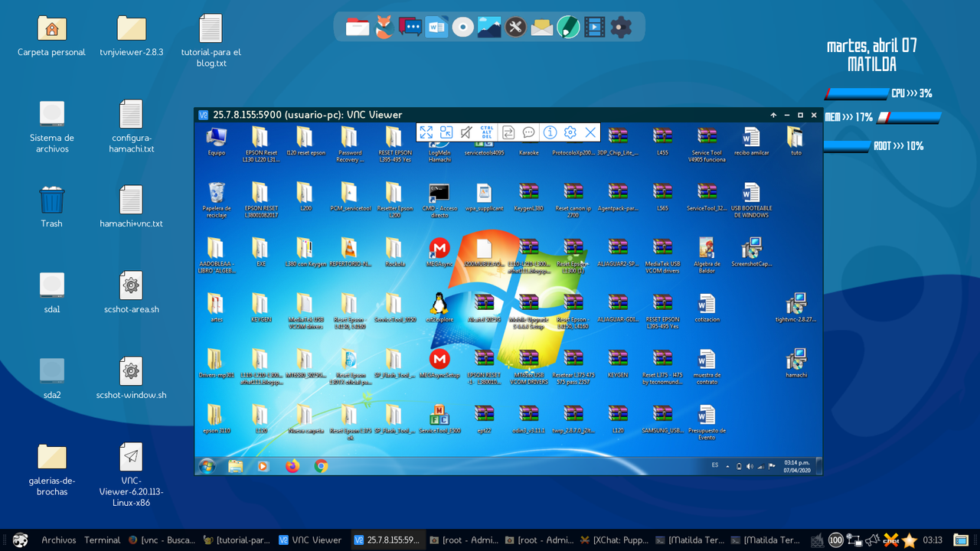Screen dimensions: 980x551
Task: Select Presupuesto de Evento document
Action: 707,422
